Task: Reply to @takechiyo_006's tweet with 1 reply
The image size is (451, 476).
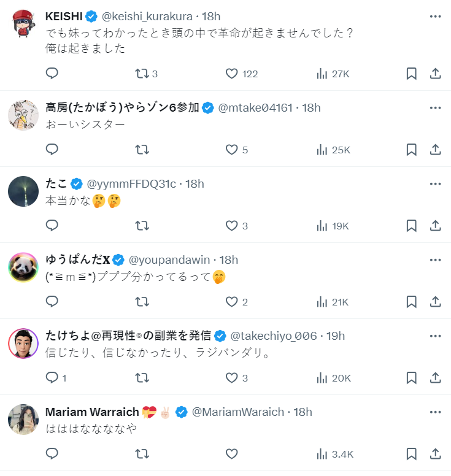Action: pos(52,378)
